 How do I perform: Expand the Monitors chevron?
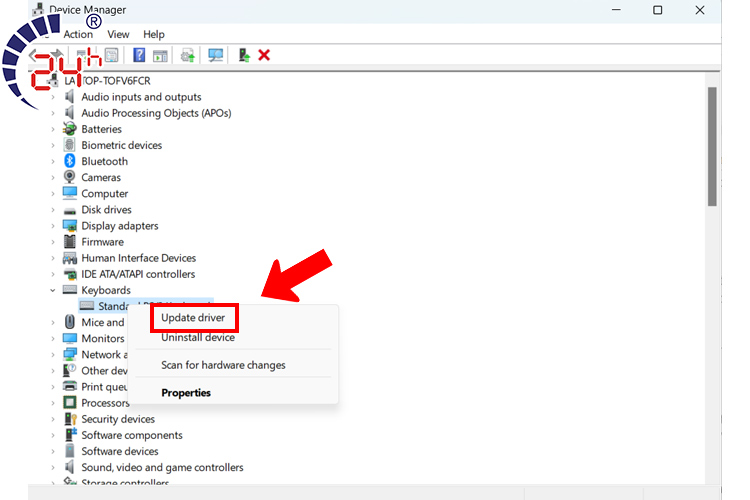pyautogui.click(x=53, y=339)
